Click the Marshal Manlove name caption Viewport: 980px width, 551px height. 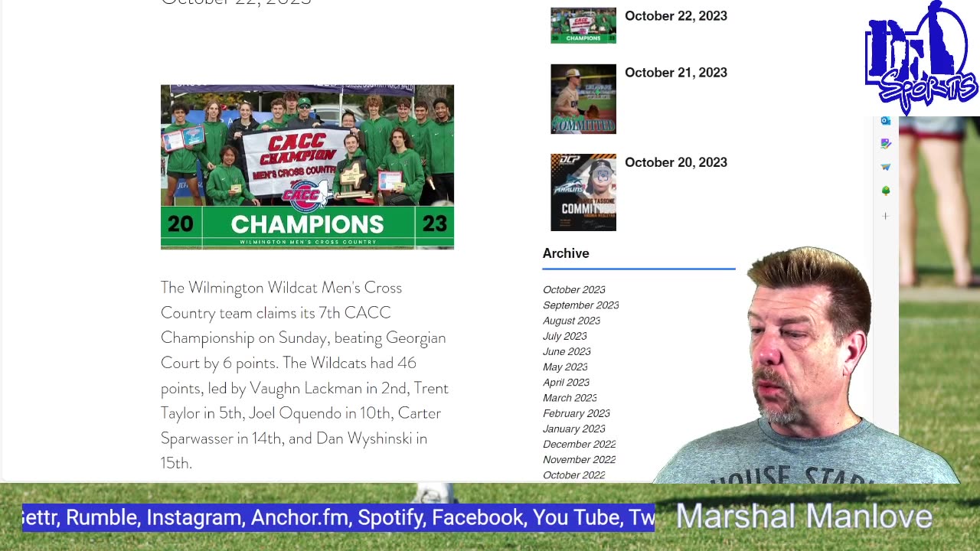pyautogui.click(x=804, y=517)
